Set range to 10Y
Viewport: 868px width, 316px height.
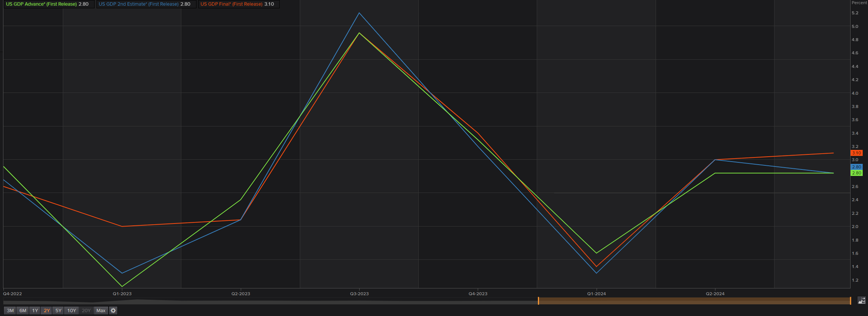click(71, 311)
